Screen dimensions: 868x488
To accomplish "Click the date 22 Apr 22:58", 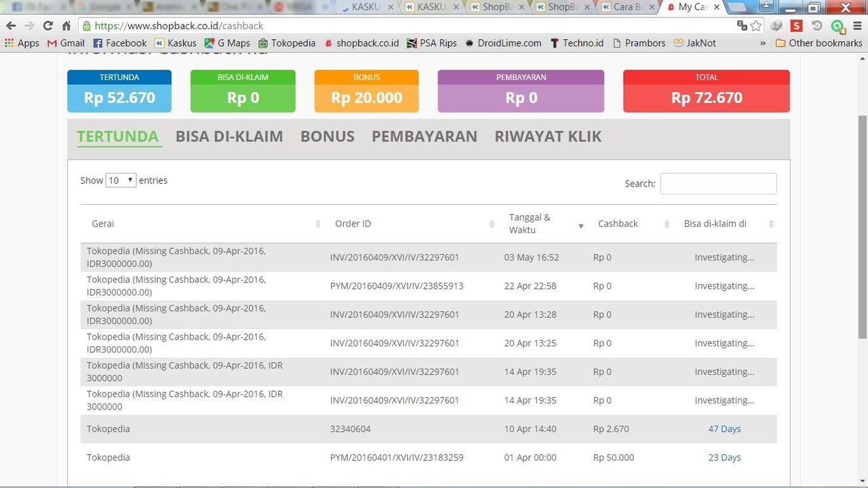I will pos(530,286).
